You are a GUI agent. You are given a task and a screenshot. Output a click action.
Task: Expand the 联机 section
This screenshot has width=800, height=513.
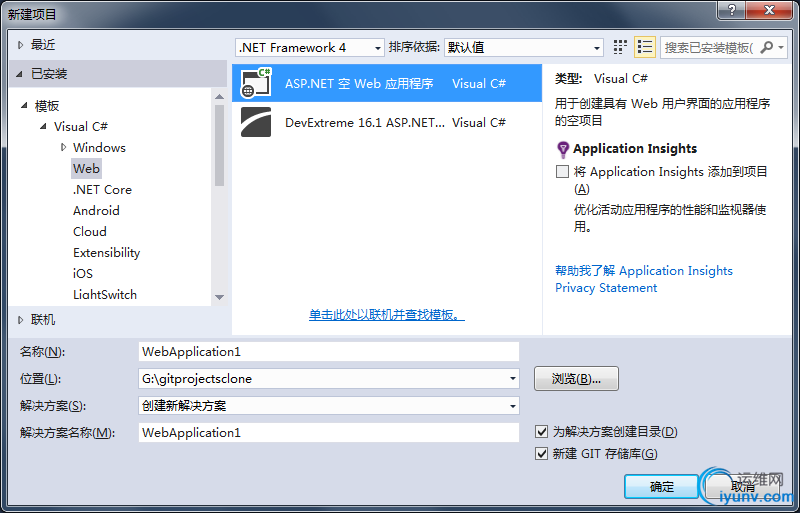(20, 320)
